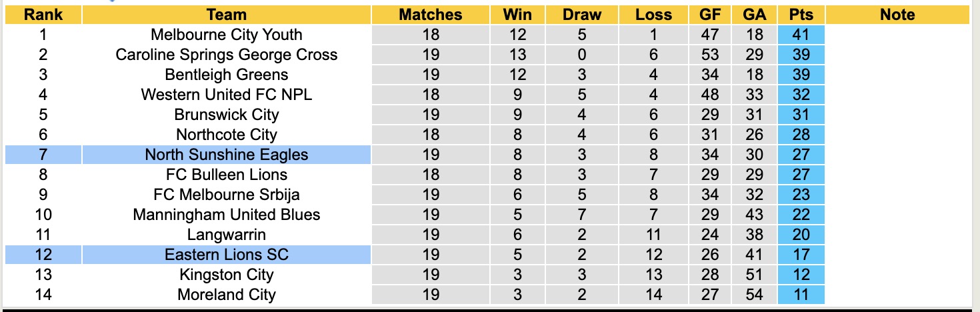Click the GF column header
This screenshot has height=312, width=980.
[x=710, y=15]
